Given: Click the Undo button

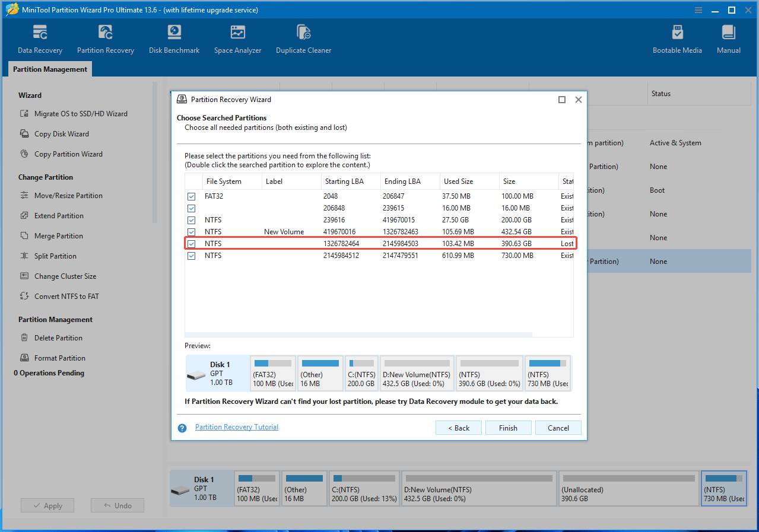Looking at the screenshot, I should (117, 506).
